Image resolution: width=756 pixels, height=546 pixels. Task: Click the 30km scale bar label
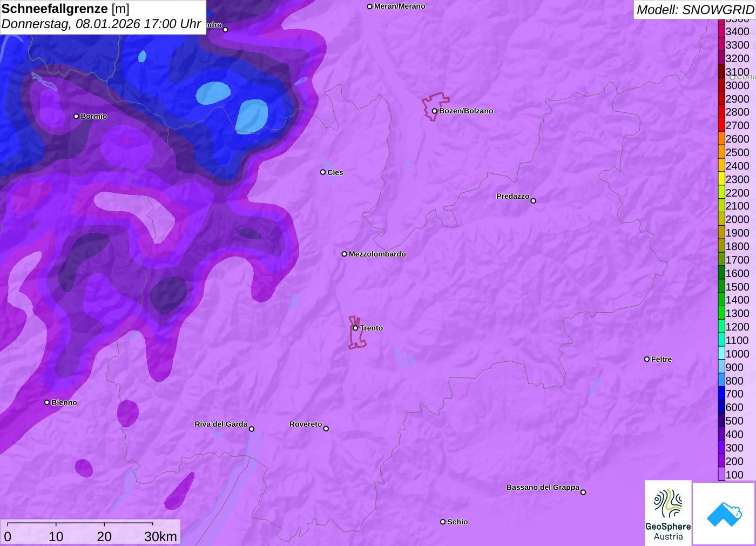160,536
